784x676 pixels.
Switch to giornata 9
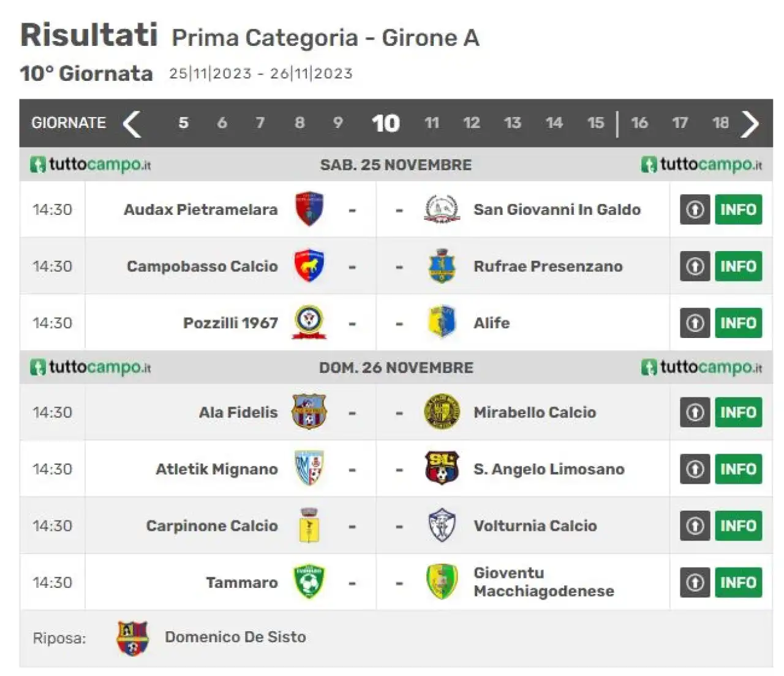click(337, 123)
